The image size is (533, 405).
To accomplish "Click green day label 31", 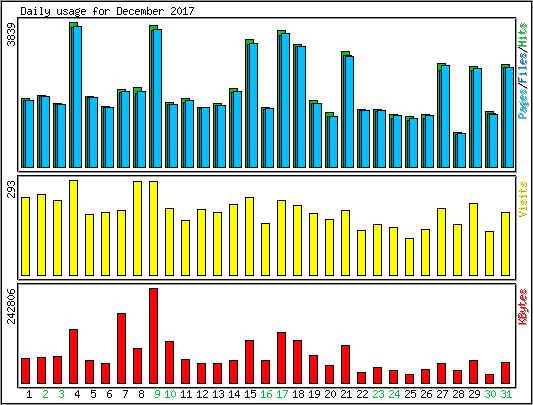I will pos(506,394).
